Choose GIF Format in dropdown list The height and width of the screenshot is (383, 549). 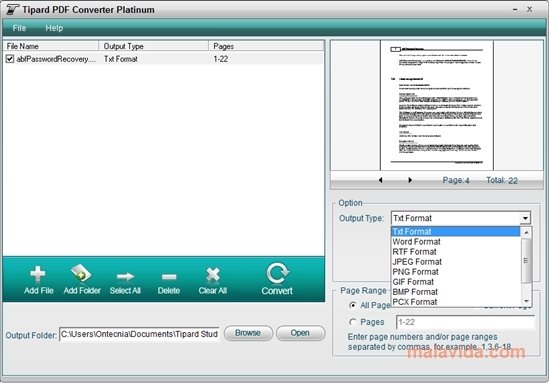[455, 282]
